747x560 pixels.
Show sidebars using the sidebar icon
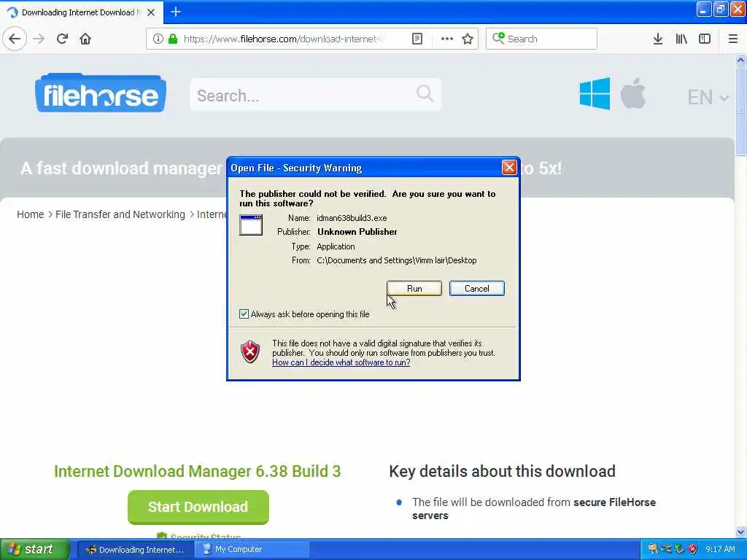pos(705,39)
